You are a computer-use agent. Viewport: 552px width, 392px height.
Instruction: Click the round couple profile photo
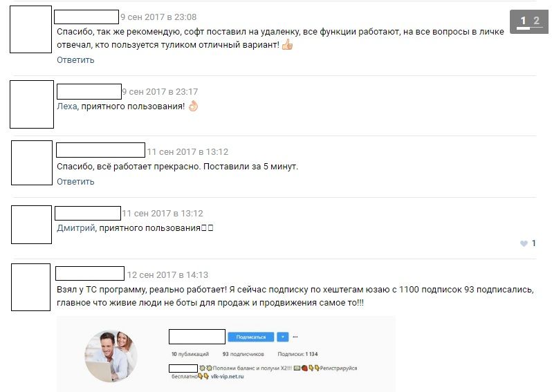[x=111, y=356]
